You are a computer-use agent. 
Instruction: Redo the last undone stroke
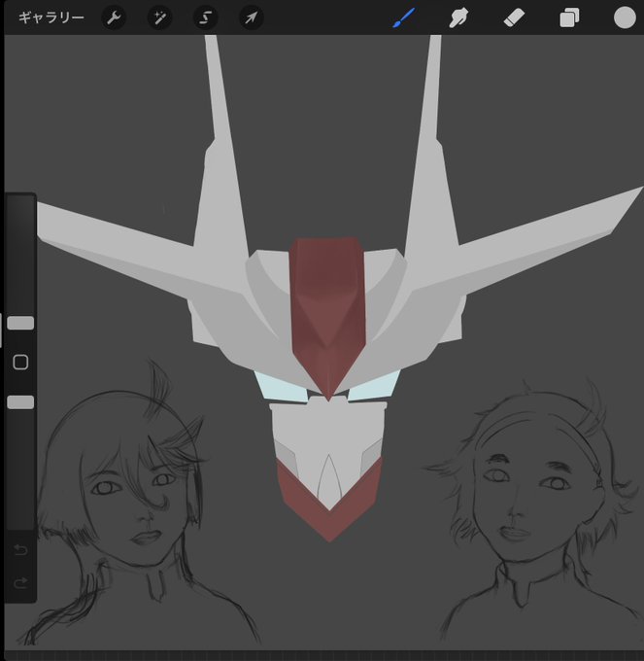pyautogui.click(x=20, y=583)
